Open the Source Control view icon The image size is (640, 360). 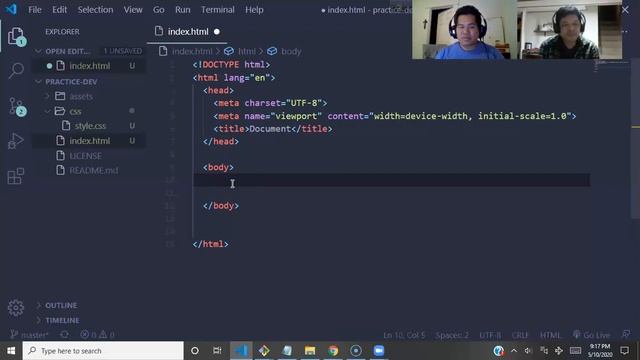pos(16,106)
